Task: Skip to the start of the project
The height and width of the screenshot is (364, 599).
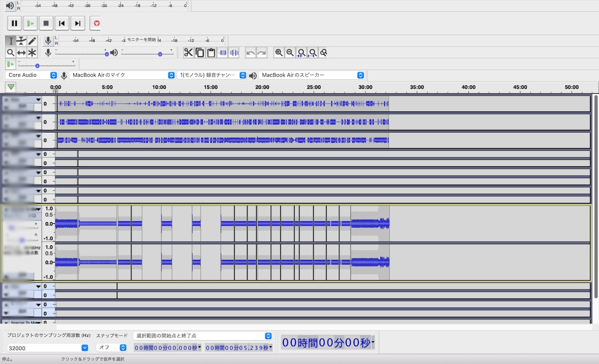Action: click(61, 23)
